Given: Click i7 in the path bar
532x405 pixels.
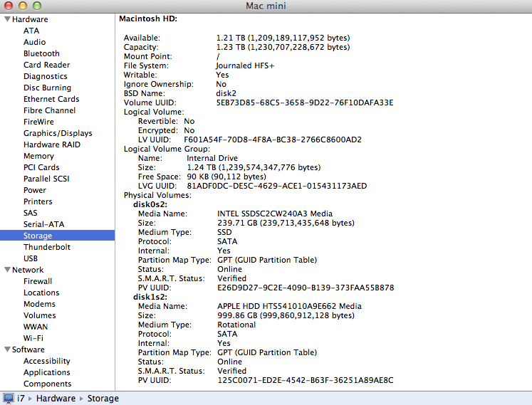Looking at the screenshot, I should click(x=21, y=398).
